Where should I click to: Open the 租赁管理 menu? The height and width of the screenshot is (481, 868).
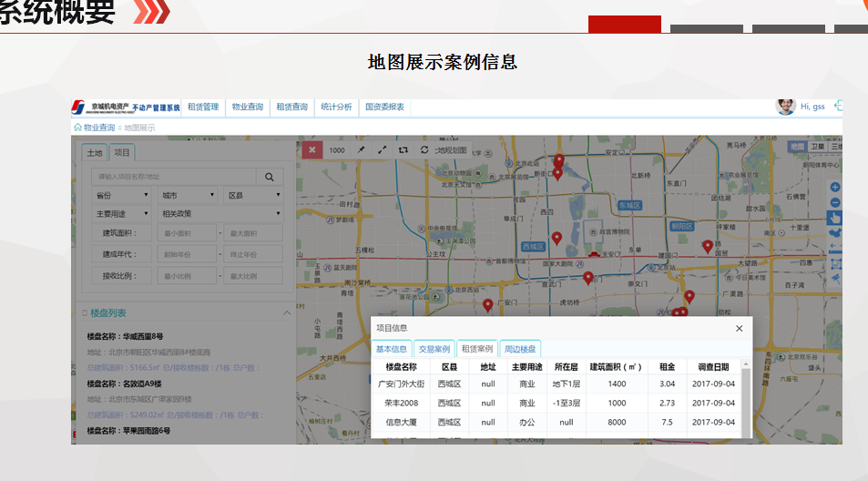(x=203, y=107)
